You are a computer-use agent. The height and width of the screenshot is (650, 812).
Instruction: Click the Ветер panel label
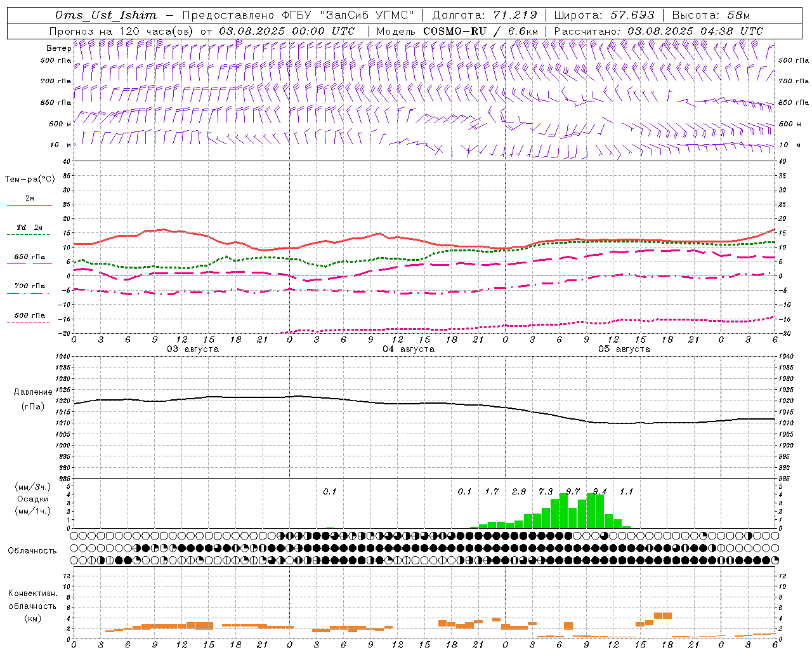[58, 48]
